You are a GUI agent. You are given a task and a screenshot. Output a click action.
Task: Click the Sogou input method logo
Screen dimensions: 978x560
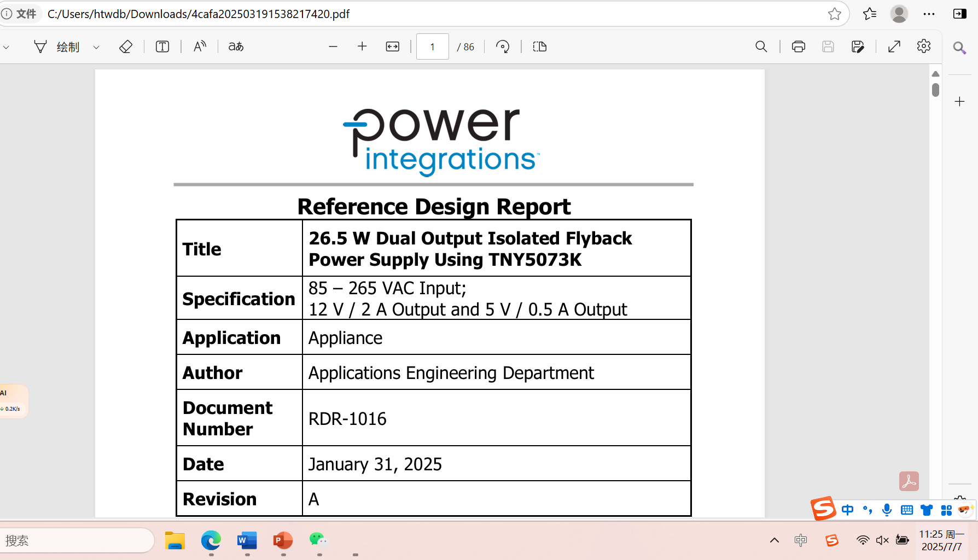coord(823,509)
